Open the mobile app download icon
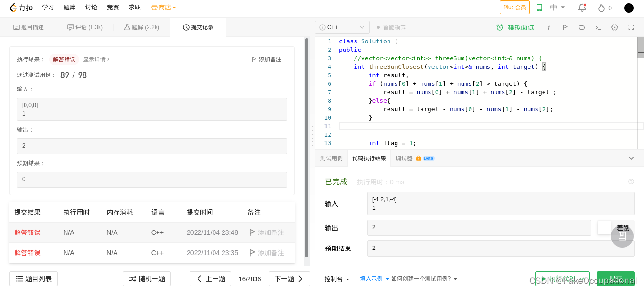 pyautogui.click(x=539, y=8)
